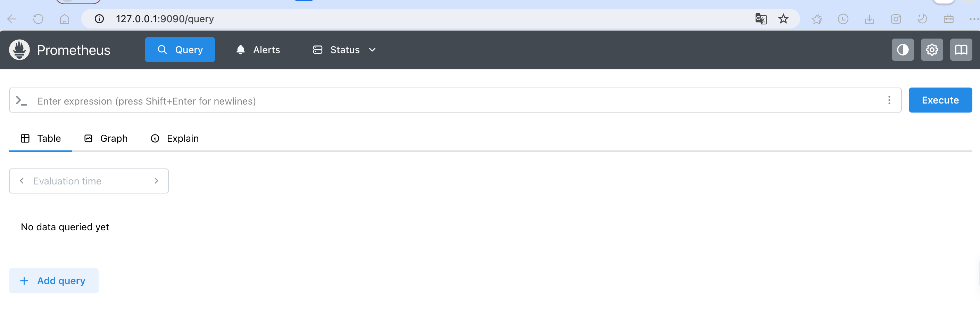The image size is (980, 330).
Task: Bookmark this page with star icon
Action: coord(783,19)
